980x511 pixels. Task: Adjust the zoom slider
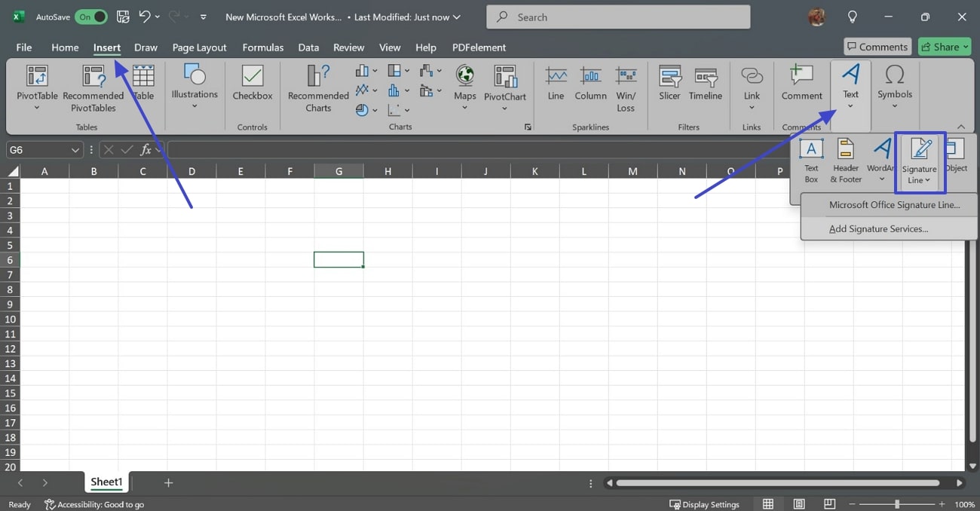899,503
